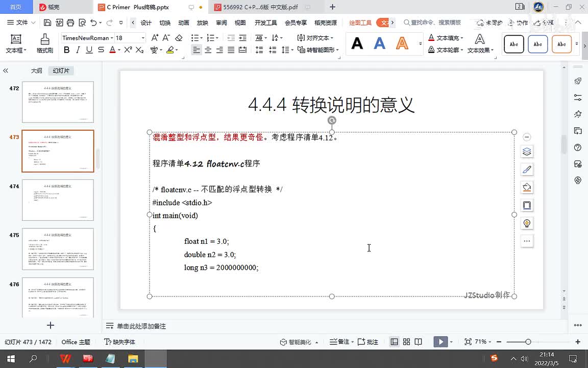588x368 pixels.
Task: Switch to 大纲 outline tab
Action: pos(36,71)
